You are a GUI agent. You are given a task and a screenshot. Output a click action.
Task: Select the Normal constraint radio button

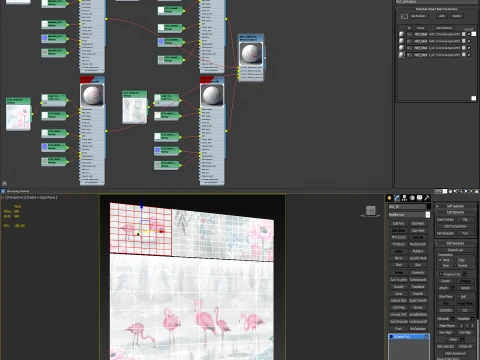tap(456, 265)
